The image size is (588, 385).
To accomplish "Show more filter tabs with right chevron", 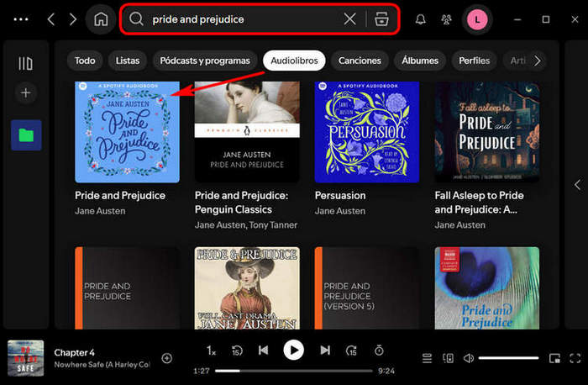I will [x=537, y=61].
